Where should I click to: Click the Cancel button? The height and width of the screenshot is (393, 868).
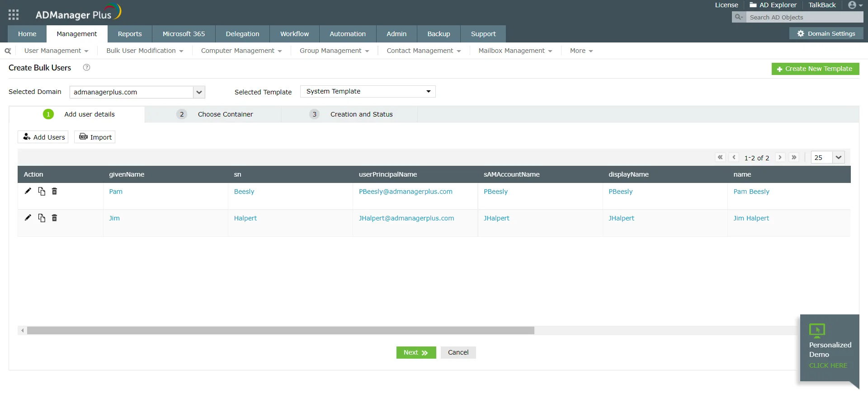click(x=458, y=352)
